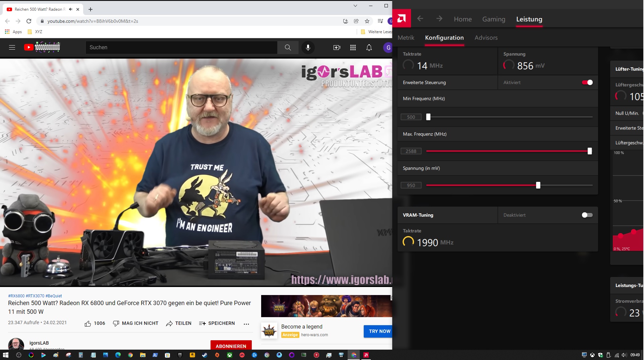Open Chrome tab search chevron
The image size is (644, 360).
tap(355, 6)
